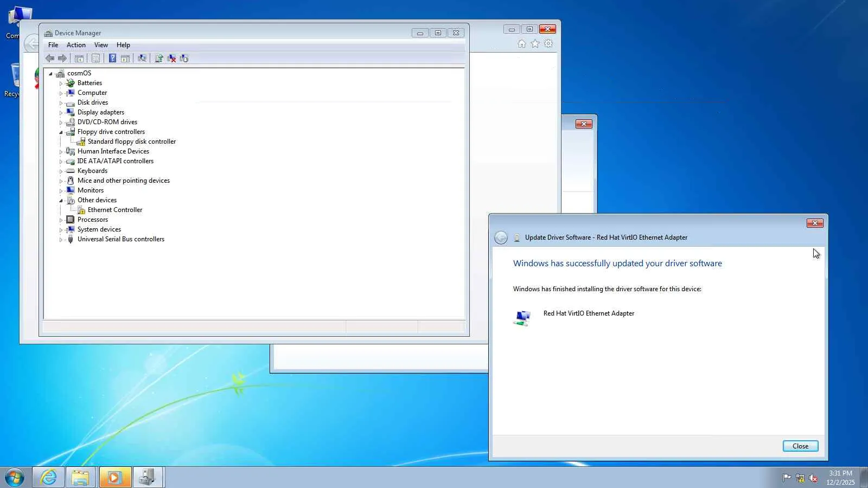
Task: Click the Home icon in Internet Explorer window
Action: (x=522, y=44)
